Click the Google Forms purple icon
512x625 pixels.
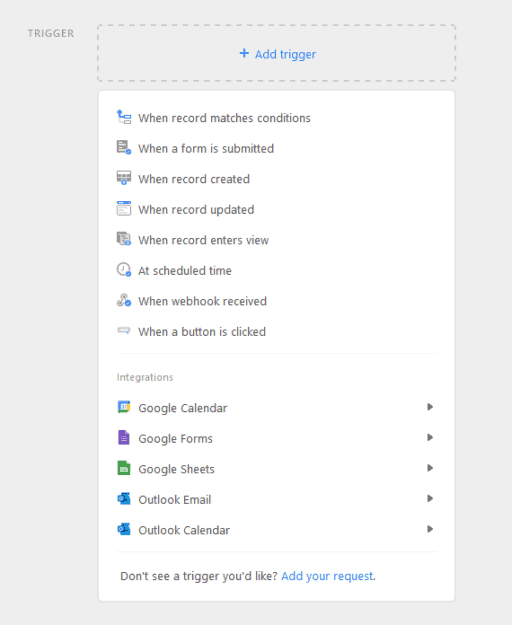click(x=124, y=437)
